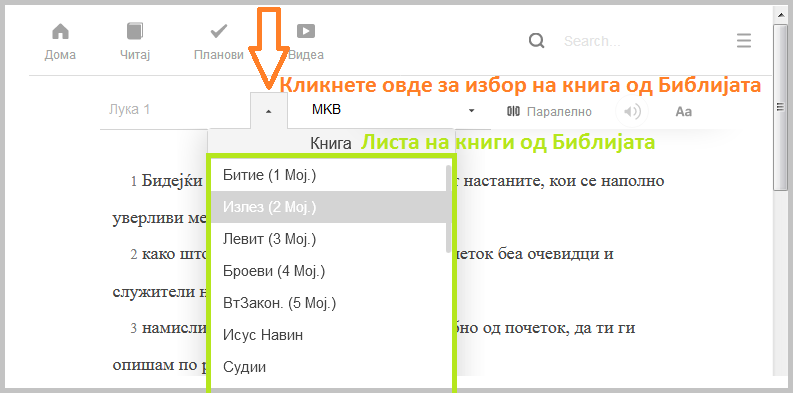Click the page scrollbar up arrow

[x=781, y=15]
